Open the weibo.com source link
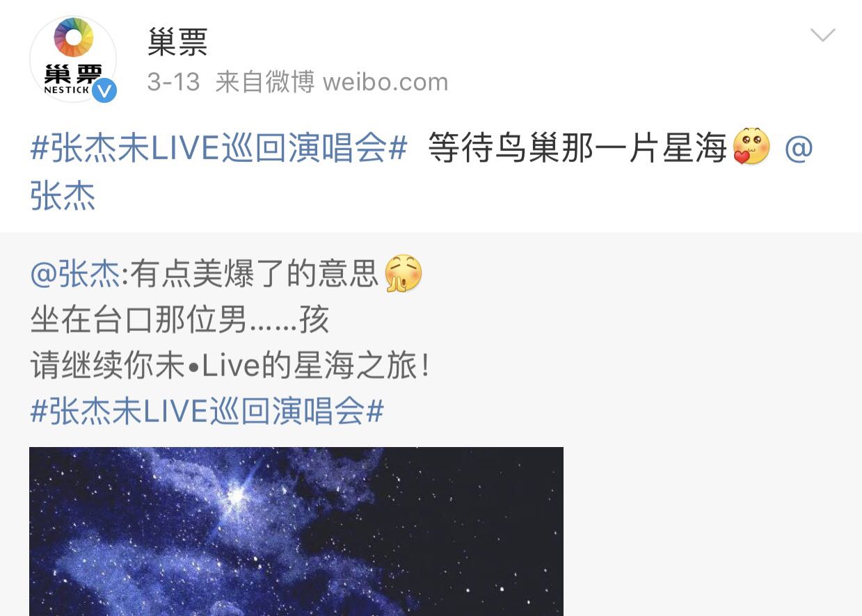 click(x=385, y=82)
